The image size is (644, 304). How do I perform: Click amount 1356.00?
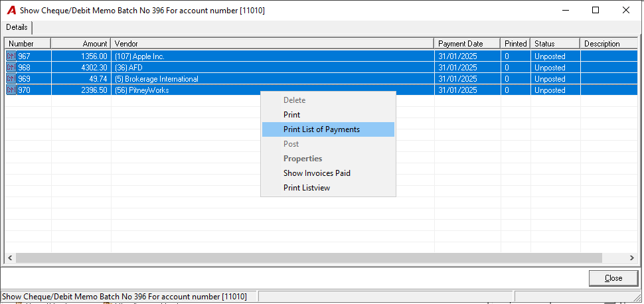pos(94,56)
